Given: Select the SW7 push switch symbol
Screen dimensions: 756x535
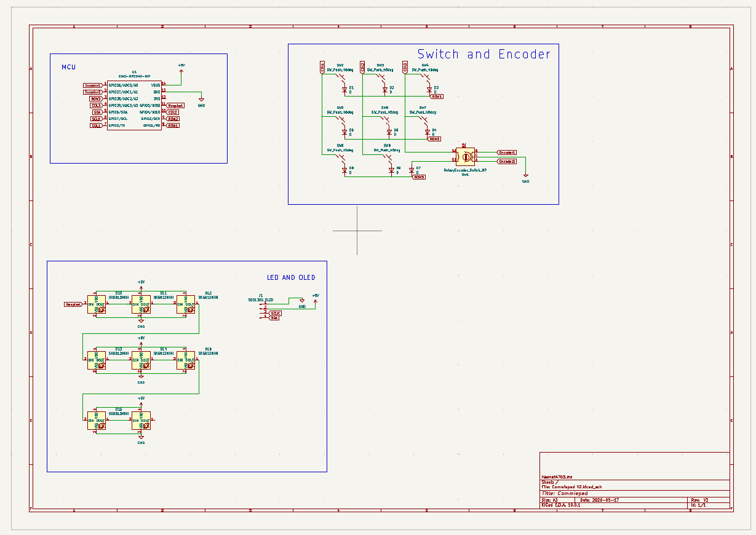Looking at the screenshot, I should [422, 121].
